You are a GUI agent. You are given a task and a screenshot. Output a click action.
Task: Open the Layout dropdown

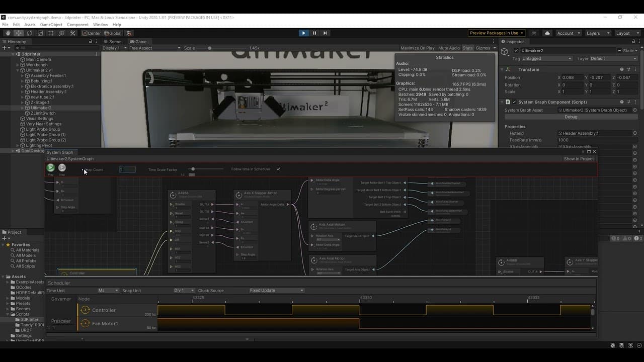coord(627,33)
